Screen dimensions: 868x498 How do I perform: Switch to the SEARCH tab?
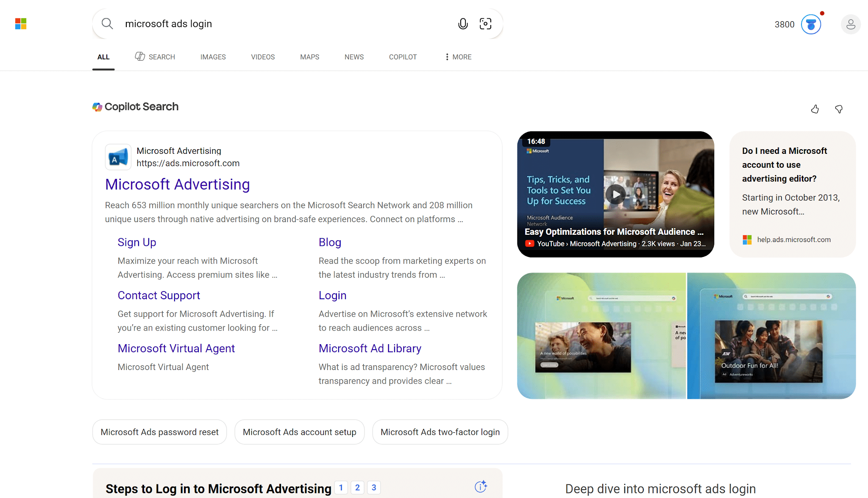click(x=155, y=57)
